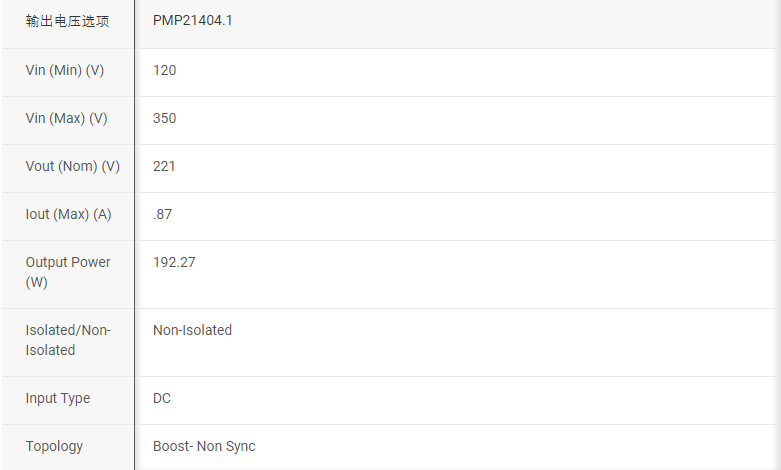781x470 pixels.
Task: Select the Vin minimum value 120
Action: 165,70
